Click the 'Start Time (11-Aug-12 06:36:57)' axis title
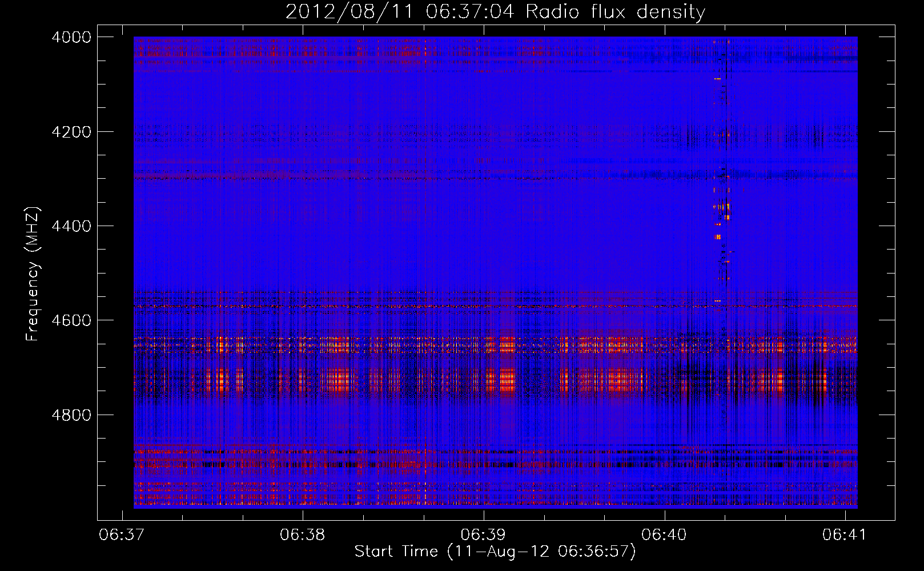The image size is (924, 571). click(495, 552)
